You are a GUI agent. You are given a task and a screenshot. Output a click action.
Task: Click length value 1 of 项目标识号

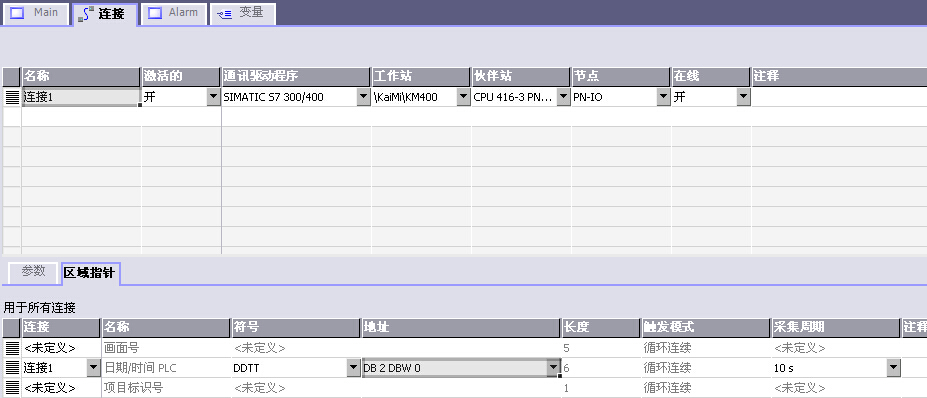pyautogui.click(x=601, y=388)
